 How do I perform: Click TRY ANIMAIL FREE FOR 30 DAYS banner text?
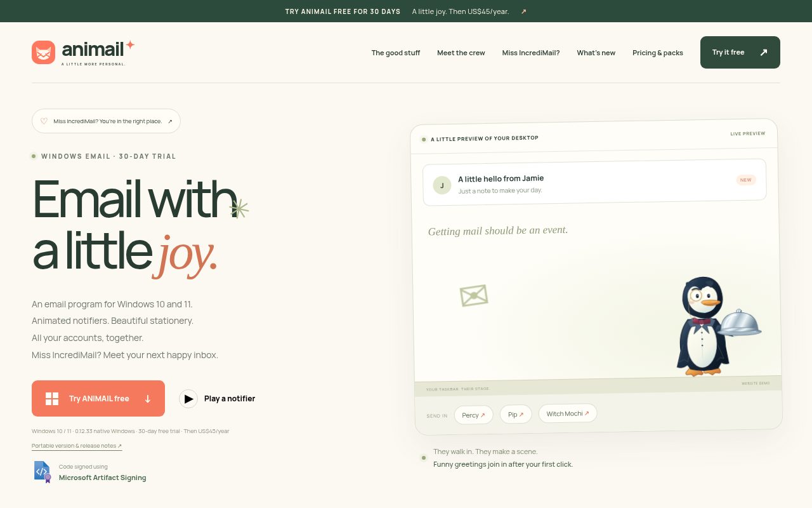(343, 11)
